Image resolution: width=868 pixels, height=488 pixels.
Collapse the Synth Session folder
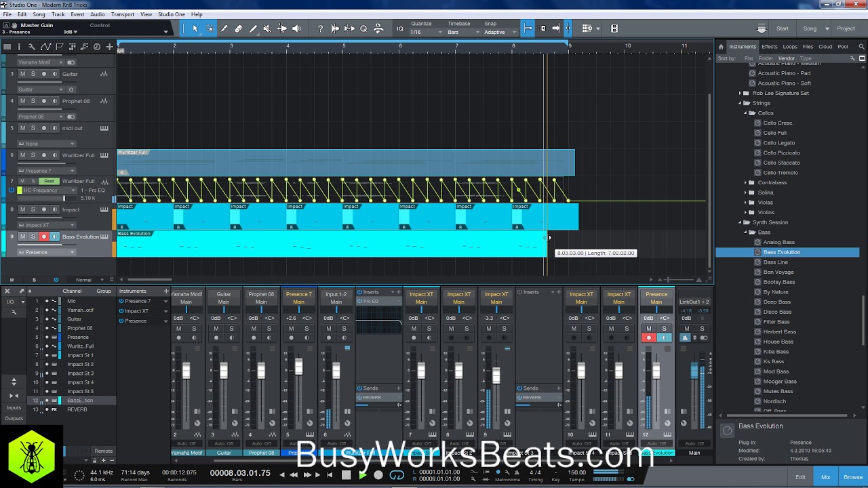click(740, 222)
